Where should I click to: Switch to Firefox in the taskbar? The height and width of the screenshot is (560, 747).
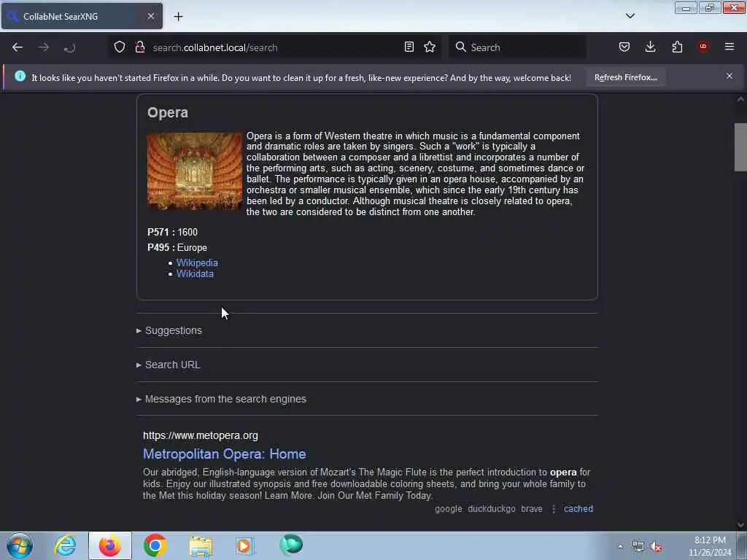[110, 545]
